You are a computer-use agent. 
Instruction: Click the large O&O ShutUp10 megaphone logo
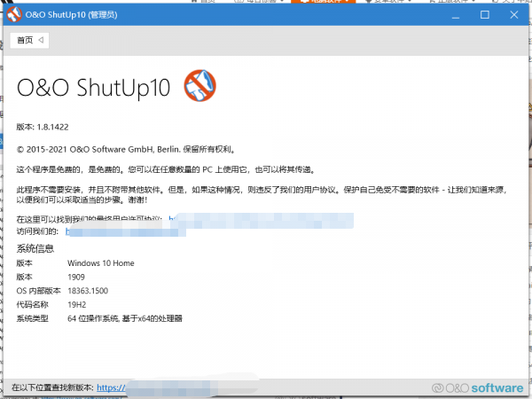pos(200,85)
